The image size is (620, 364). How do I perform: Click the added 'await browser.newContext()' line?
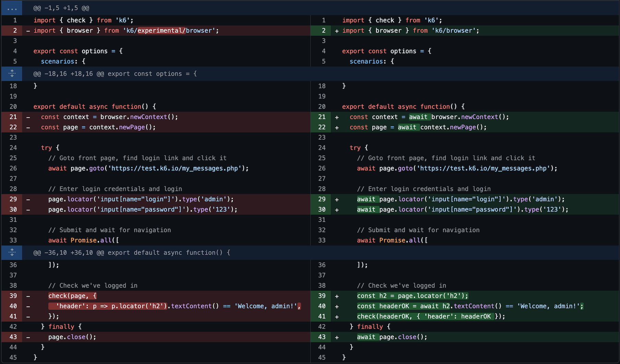[x=429, y=117]
